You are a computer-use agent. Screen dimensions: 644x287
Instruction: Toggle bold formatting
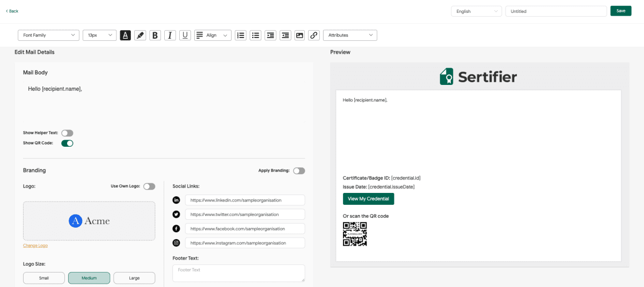coord(155,35)
